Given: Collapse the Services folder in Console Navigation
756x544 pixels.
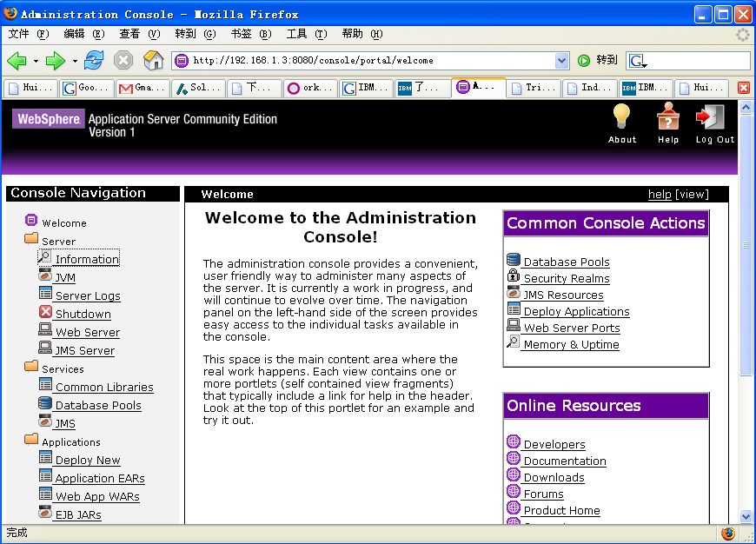Looking at the screenshot, I should (31, 367).
